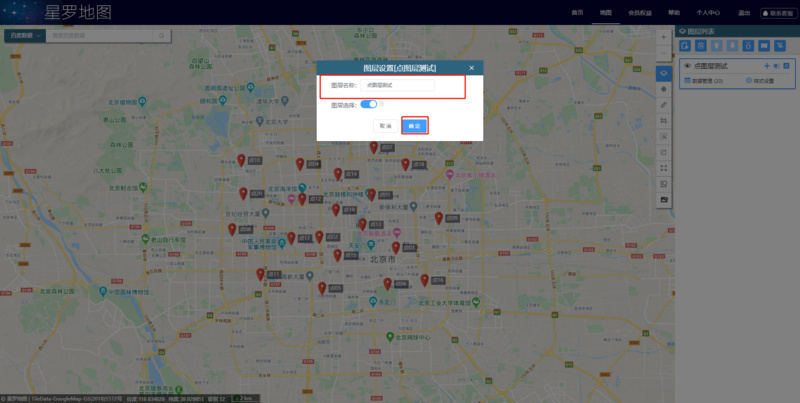Click the 联系客服 button

pos(779,13)
